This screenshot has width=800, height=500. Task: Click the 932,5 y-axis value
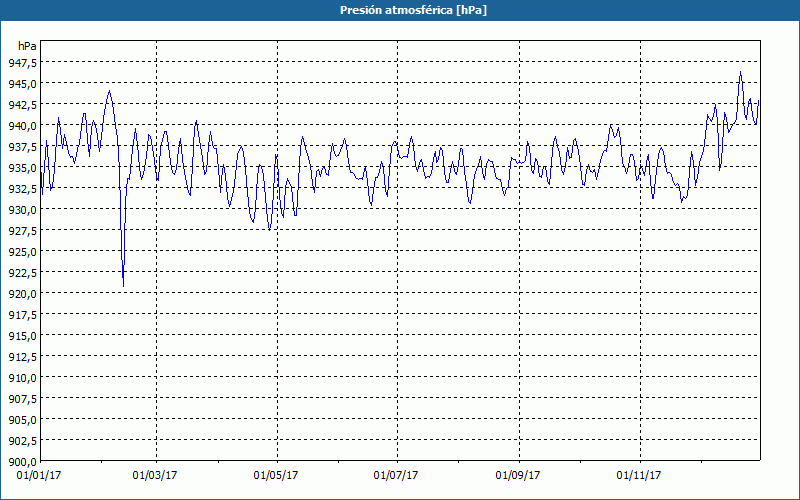tap(22, 188)
